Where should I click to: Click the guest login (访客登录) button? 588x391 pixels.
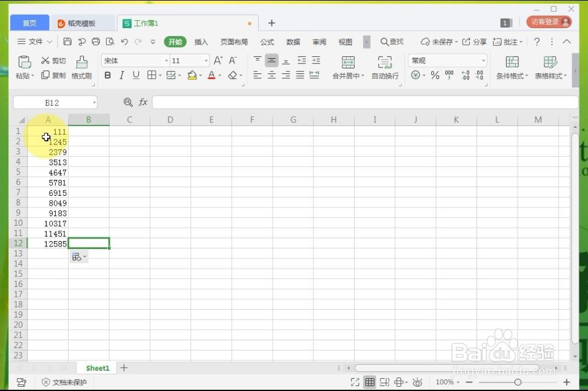549,22
